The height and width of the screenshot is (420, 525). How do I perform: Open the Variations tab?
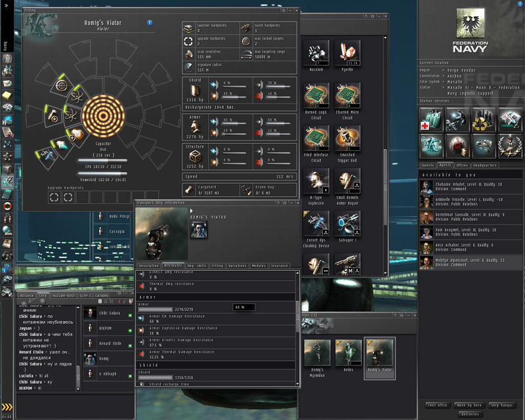pos(238,266)
